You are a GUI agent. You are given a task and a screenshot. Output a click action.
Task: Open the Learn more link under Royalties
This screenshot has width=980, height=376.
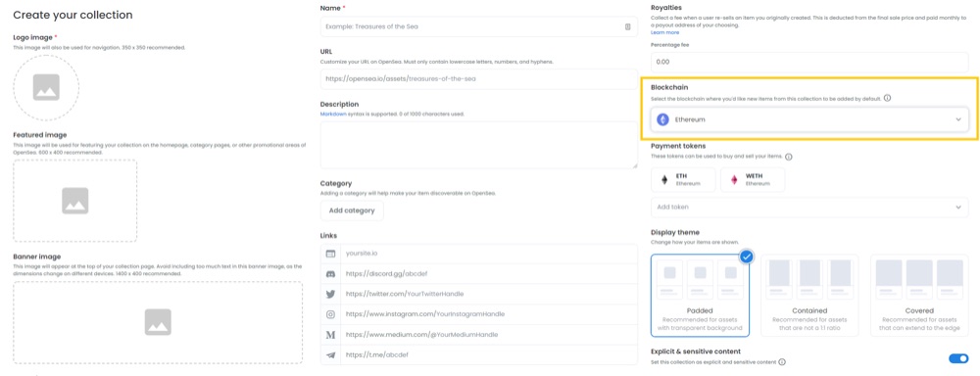coord(665,32)
